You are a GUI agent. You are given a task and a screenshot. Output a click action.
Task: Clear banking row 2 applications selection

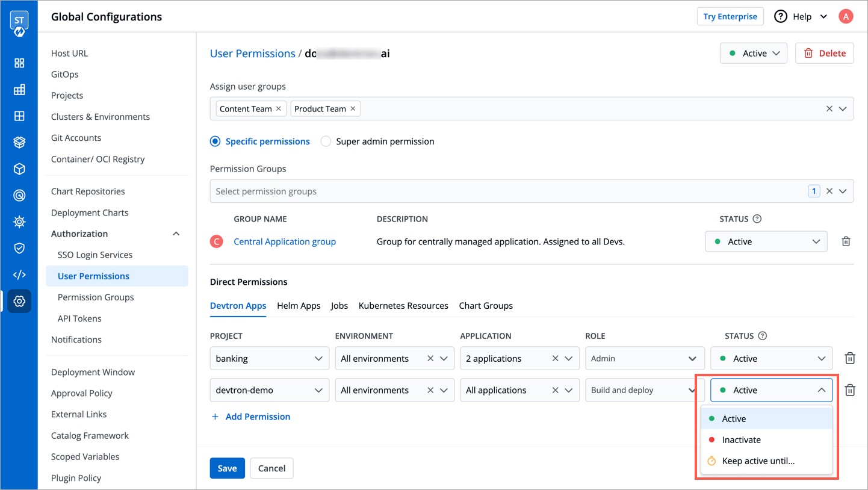click(x=556, y=358)
